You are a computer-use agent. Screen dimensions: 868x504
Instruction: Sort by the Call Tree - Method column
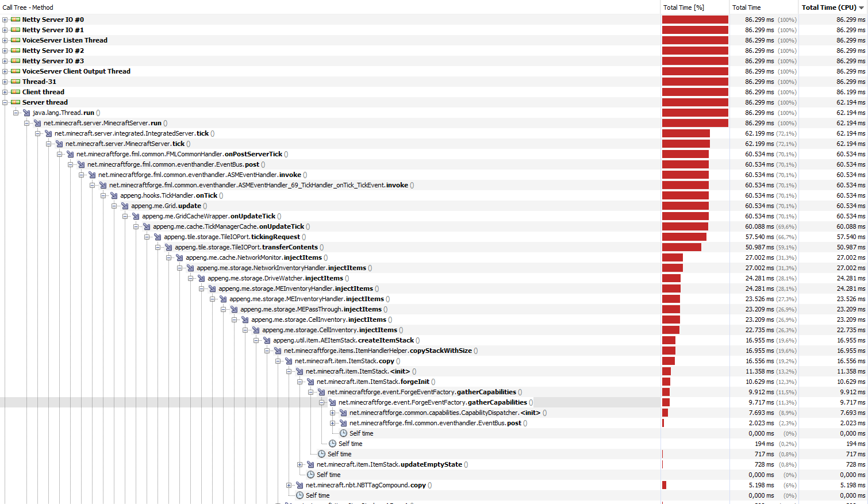[330, 7]
